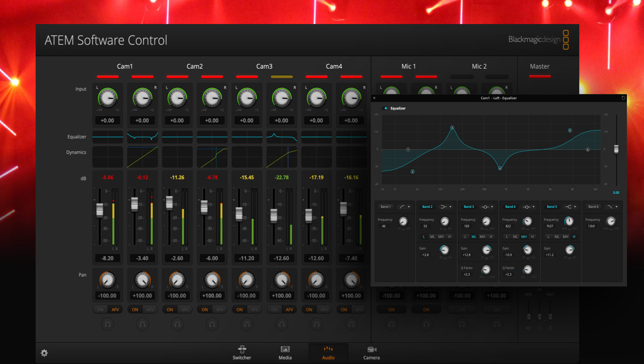Screen dimensions: 644x364
Task: Enable Band 6 by clicking its label
Action: click(x=593, y=206)
